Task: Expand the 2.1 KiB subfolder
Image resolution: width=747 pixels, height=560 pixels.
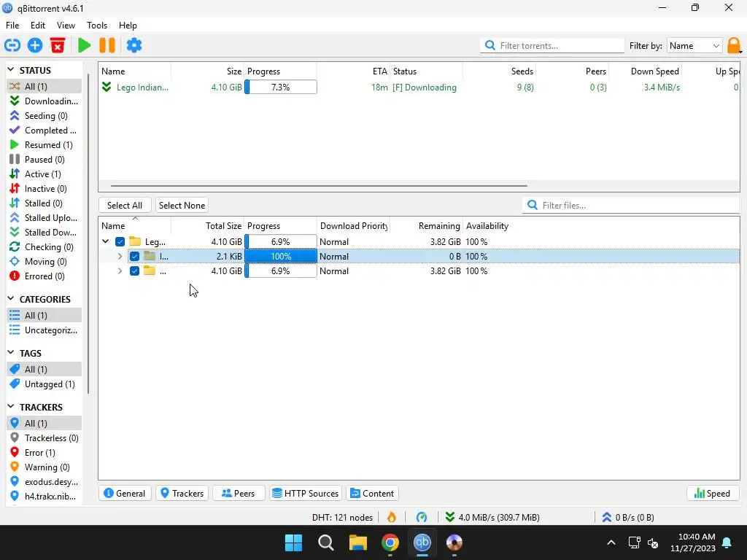Action: coord(120,257)
